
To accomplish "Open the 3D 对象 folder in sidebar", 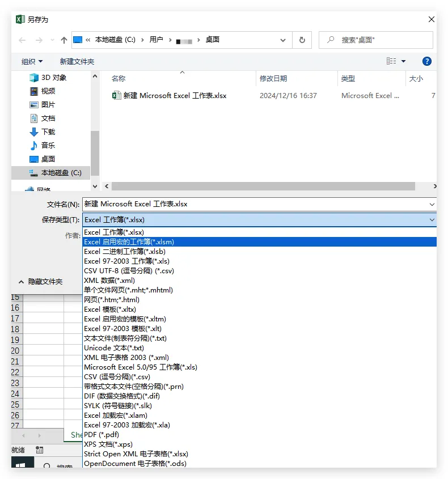I will coord(53,78).
